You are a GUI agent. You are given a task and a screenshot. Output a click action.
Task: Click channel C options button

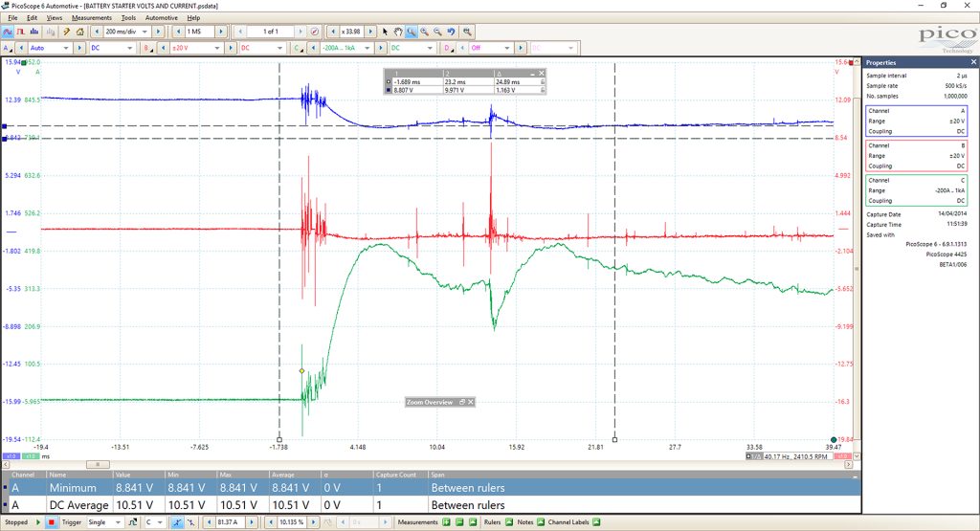299,48
